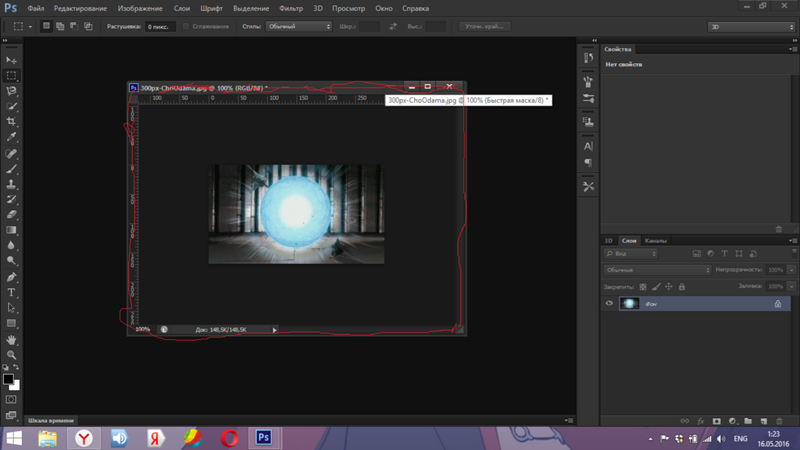Screen dimensions: 800x450
Task: Open the 3D workspace dropdown
Action: (751, 27)
